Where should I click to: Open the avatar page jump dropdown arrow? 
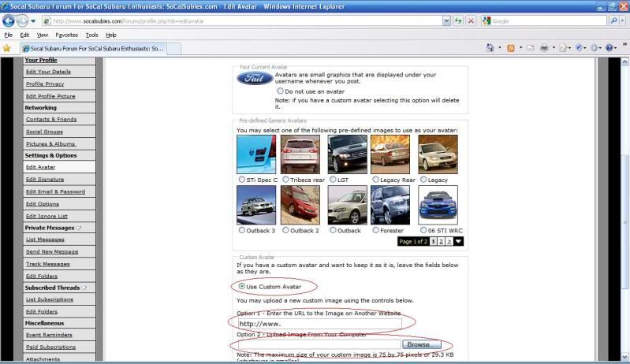(x=458, y=241)
